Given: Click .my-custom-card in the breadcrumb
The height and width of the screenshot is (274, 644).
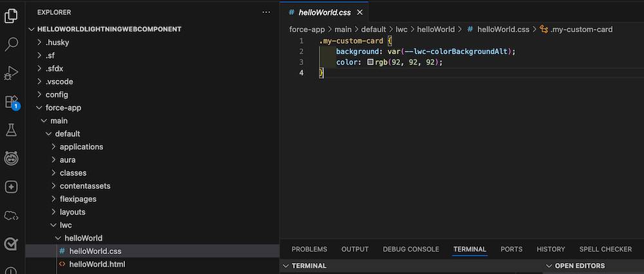Looking at the screenshot, I should click(581, 29).
